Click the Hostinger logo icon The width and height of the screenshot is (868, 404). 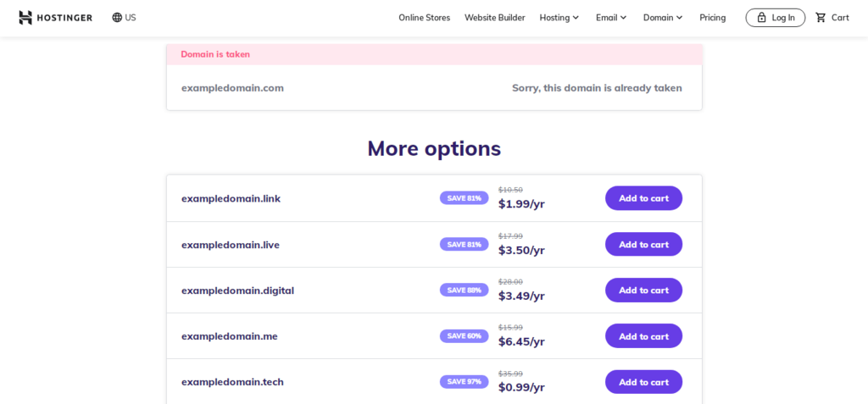[25, 18]
